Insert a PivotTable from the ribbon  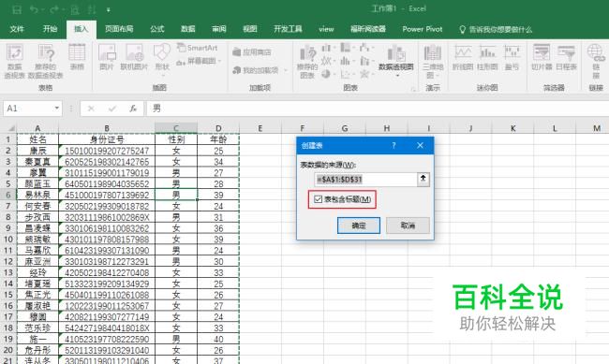(x=14, y=61)
